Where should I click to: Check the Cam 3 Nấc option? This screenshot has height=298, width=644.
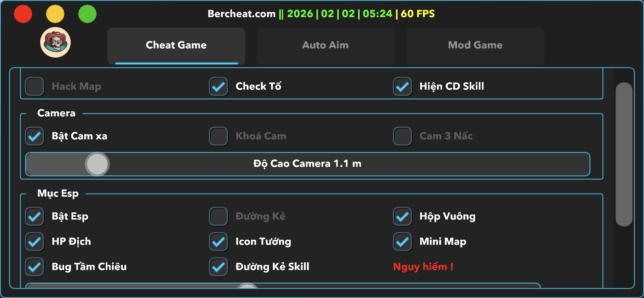(x=402, y=136)
